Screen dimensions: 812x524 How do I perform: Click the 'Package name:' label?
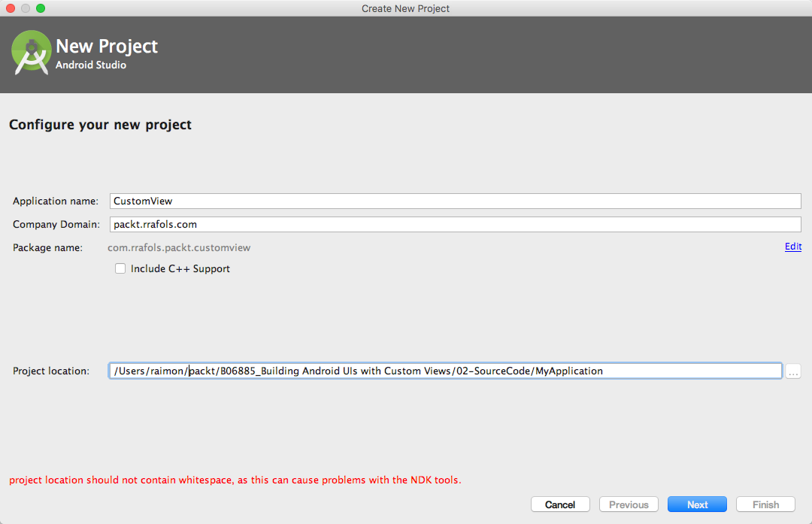[x=47, y=247]
